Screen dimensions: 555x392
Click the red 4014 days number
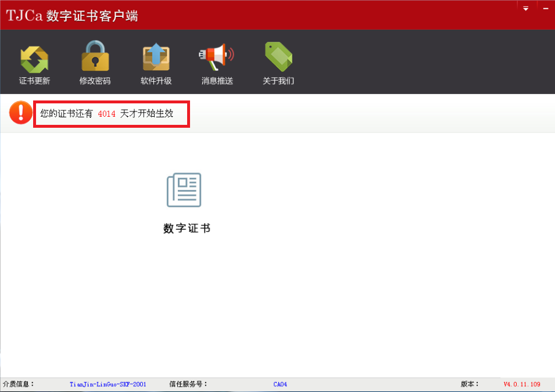[106, 114]
